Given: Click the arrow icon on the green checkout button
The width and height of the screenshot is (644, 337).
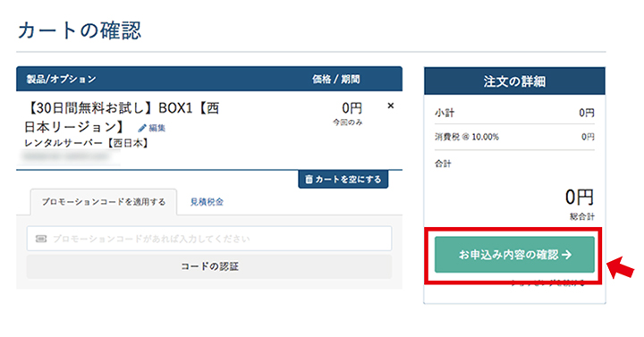Looking at the screenshot, I should click(x=567, y=255).
